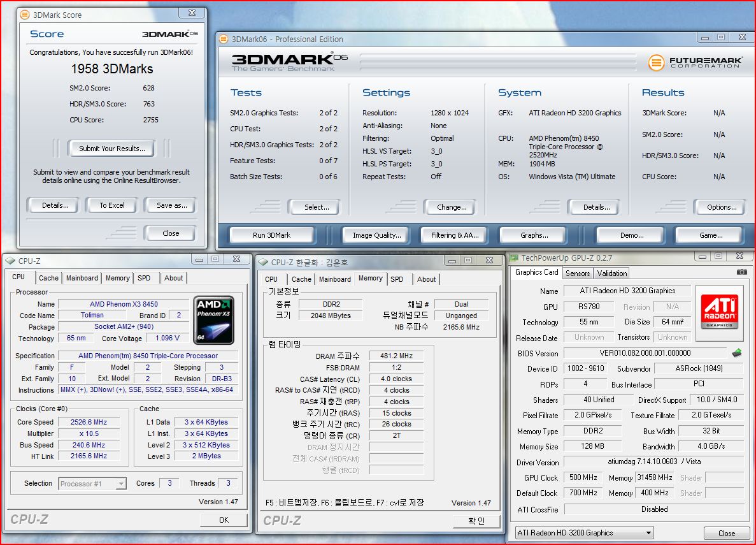Click the BIOS Version field in GPU-Z
This screenshot has width=756, height=545.
pyautogui.click(x=645, y=353)
